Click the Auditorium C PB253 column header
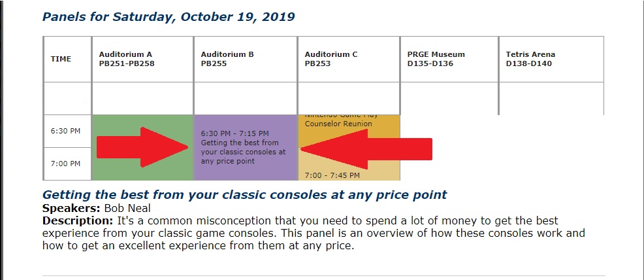644x280 pixels. click(348, 60)
